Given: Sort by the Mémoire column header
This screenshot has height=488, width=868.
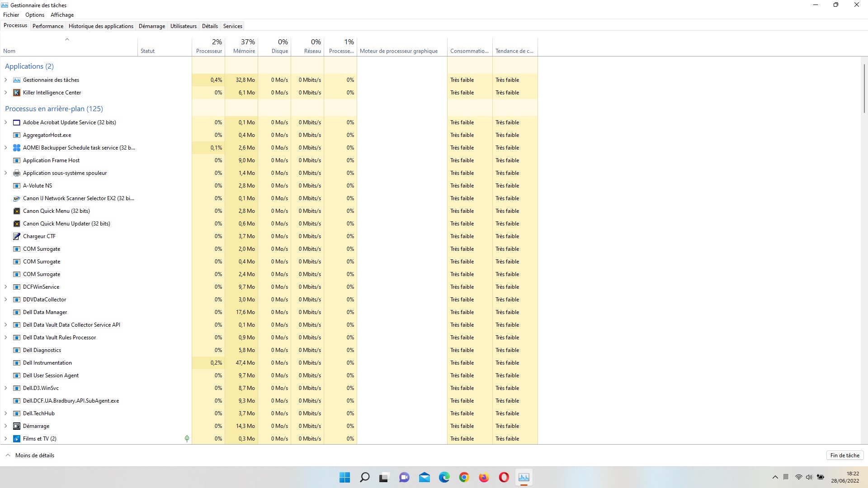Looking at the screenshot, I should [x=241, y=46].
